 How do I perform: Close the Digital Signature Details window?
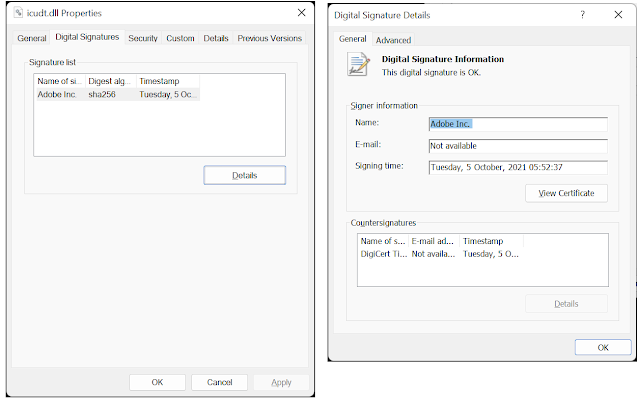618,15
